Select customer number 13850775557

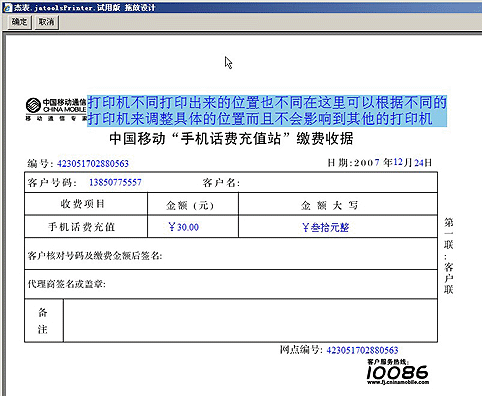pos(115,182)
